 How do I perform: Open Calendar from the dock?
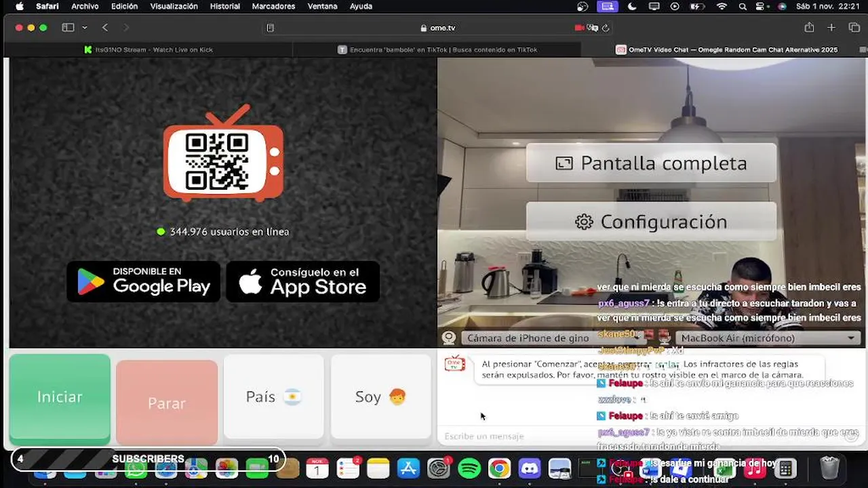(317, 468)
